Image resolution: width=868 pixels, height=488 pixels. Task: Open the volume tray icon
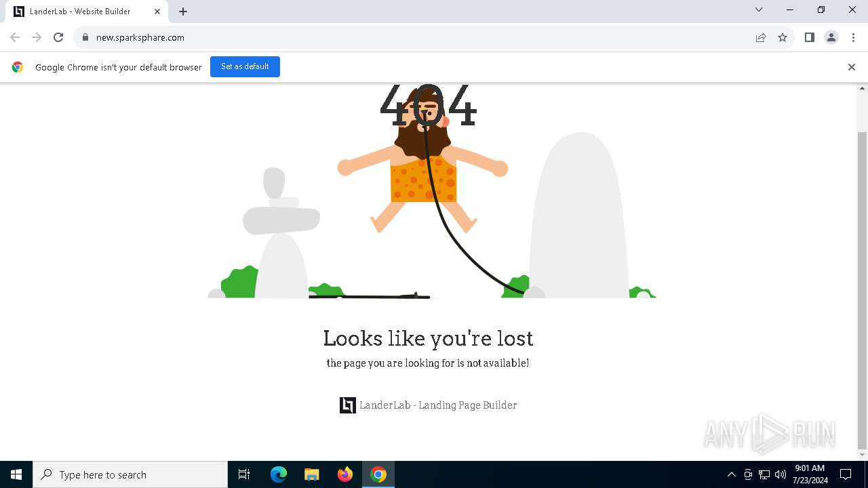pyautogui.click(x=781, y=474)
